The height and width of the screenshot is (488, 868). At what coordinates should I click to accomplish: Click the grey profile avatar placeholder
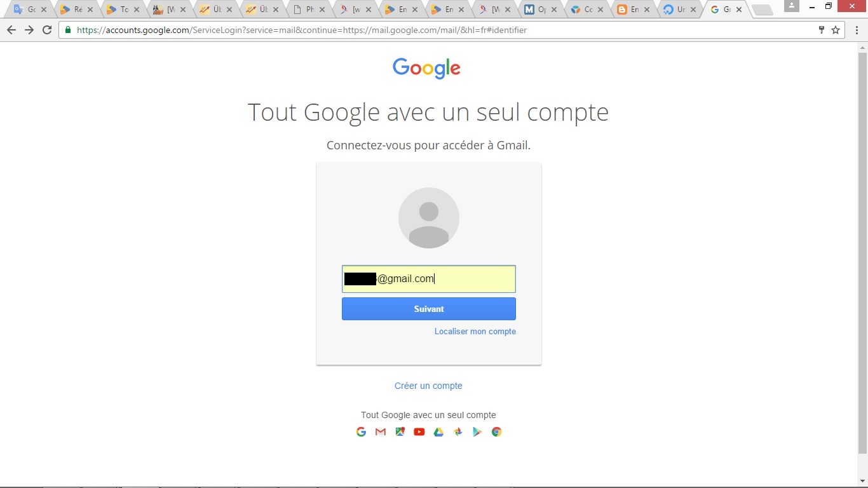pos(429,218)
